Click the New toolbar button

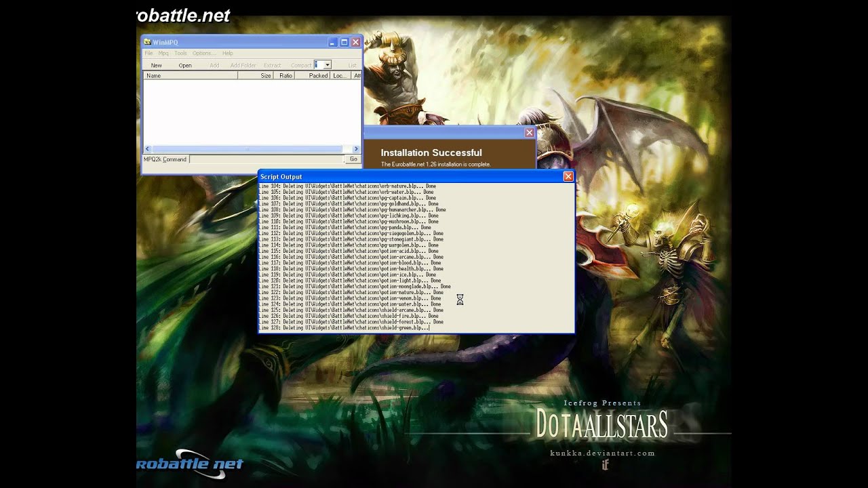(x=157, y=65)
